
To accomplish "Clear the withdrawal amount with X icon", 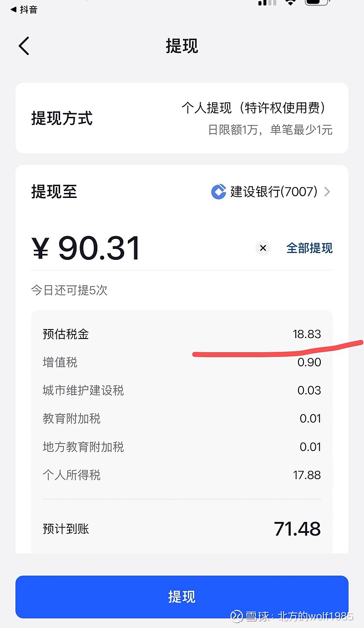I will point(263,248).
